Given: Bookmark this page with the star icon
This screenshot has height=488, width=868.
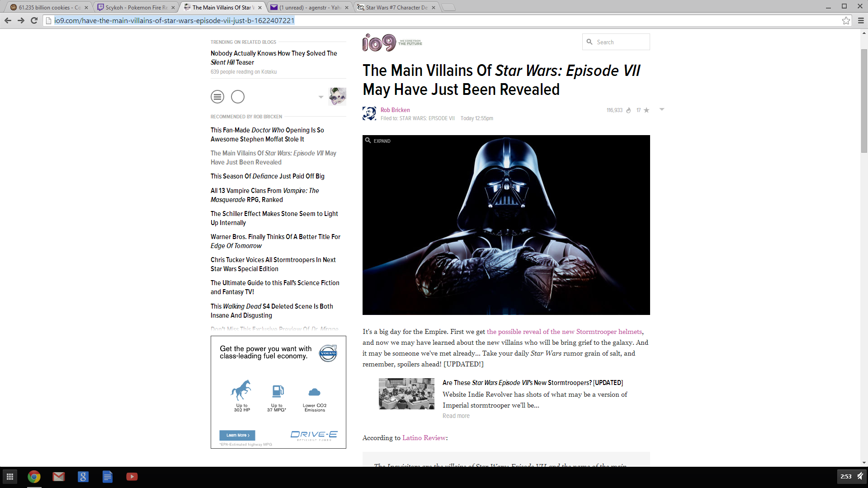Looking at the screenshot, I should (846, 20).
